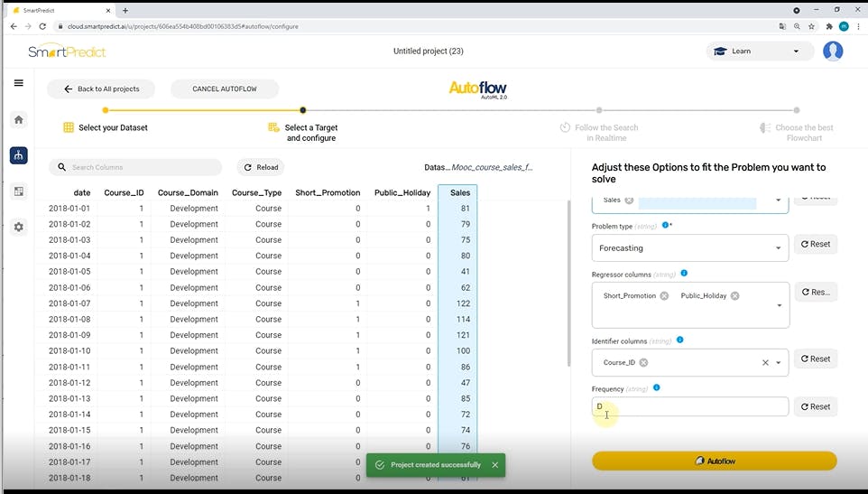
Task: Click CANCEL AUTOFLOW button
Action: tap(224, 89)
